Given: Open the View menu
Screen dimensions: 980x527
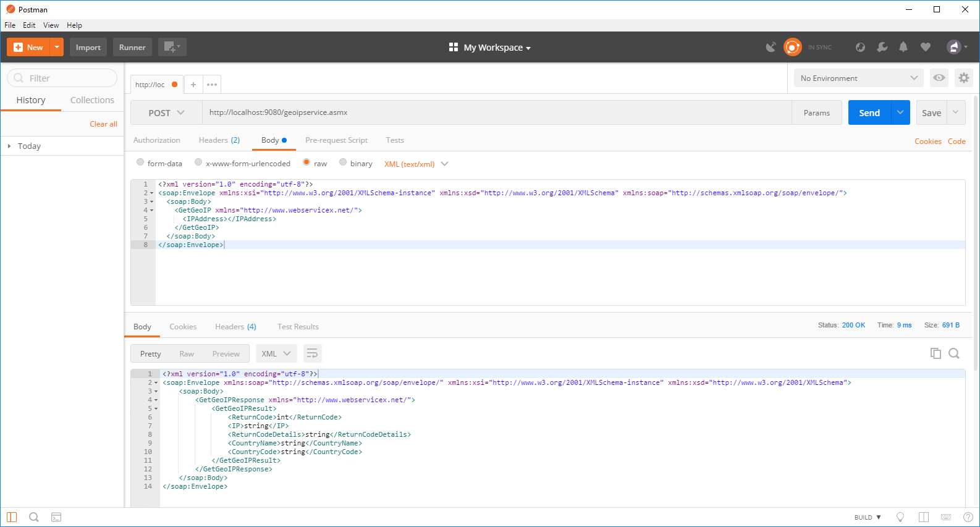Looking at the screenshot, I should (x=51, y=25).
